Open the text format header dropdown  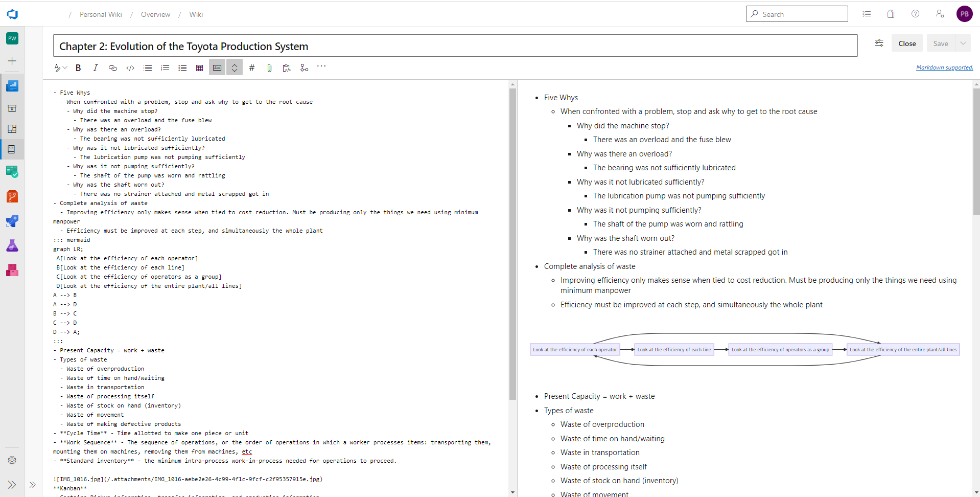tap(61, 68)
